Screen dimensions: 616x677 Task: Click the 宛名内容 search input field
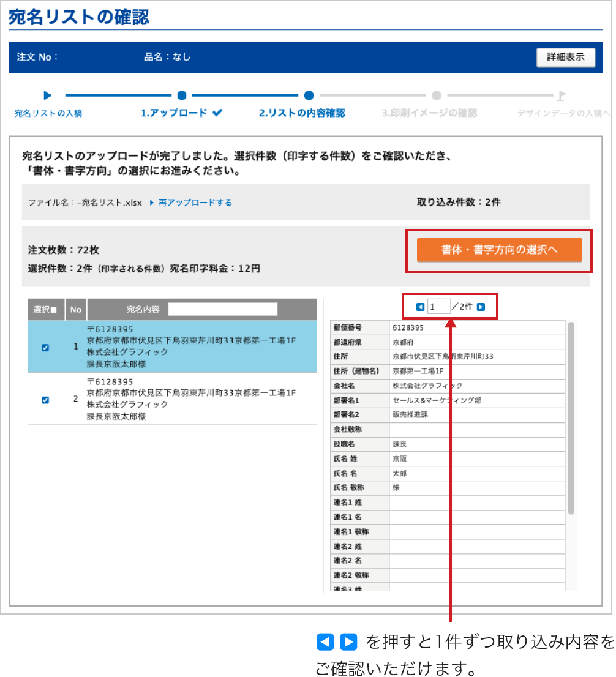(222, 309)
